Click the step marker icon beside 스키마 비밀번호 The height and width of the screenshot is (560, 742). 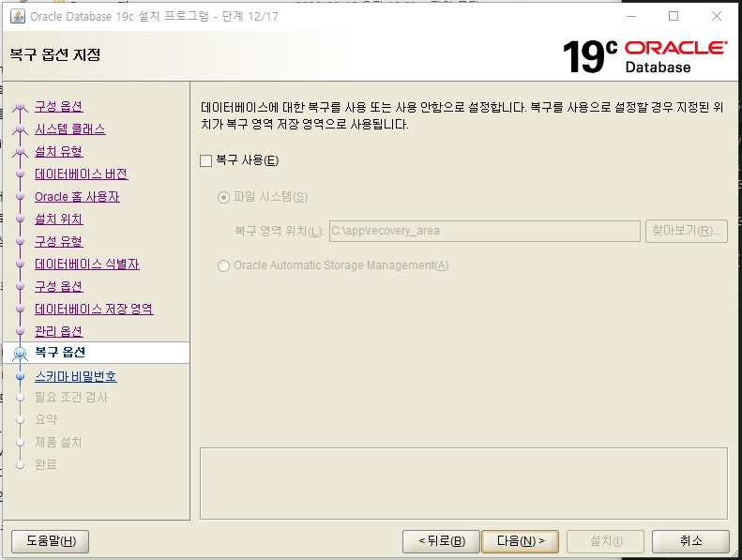click(20, 377)
